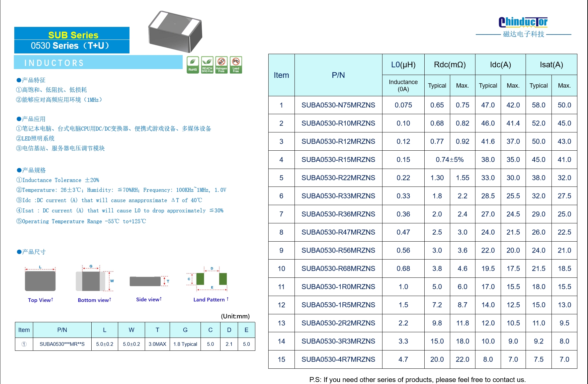Click part number SUBA0530-R33MRZNS
Image resolution: width=588 pixels, height=384 pixels.
pos(338,196)
